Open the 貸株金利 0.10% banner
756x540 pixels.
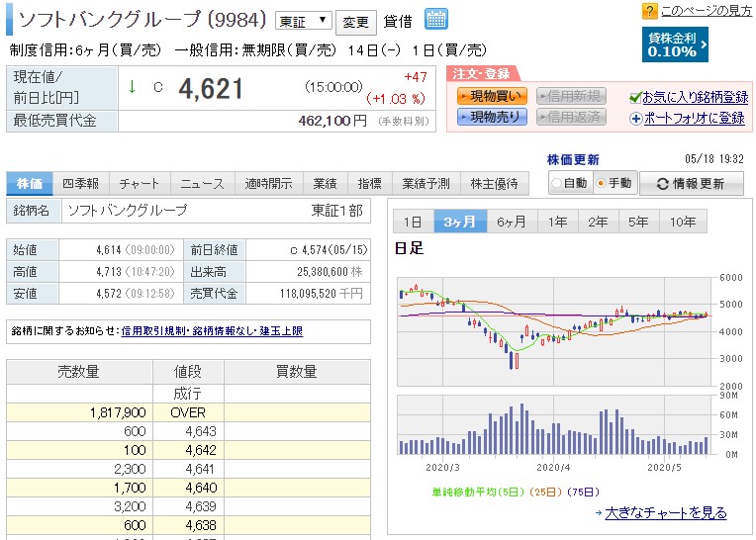coord(675,45)
